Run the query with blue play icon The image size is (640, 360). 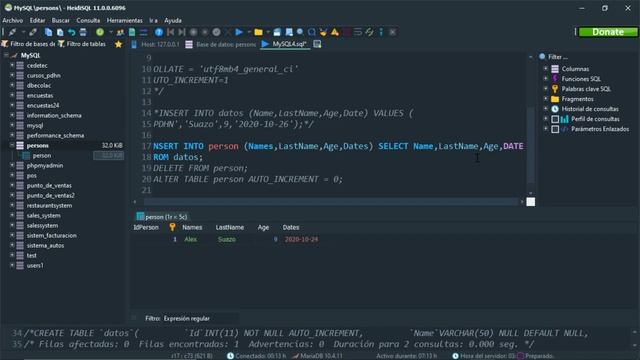(239, 32)
